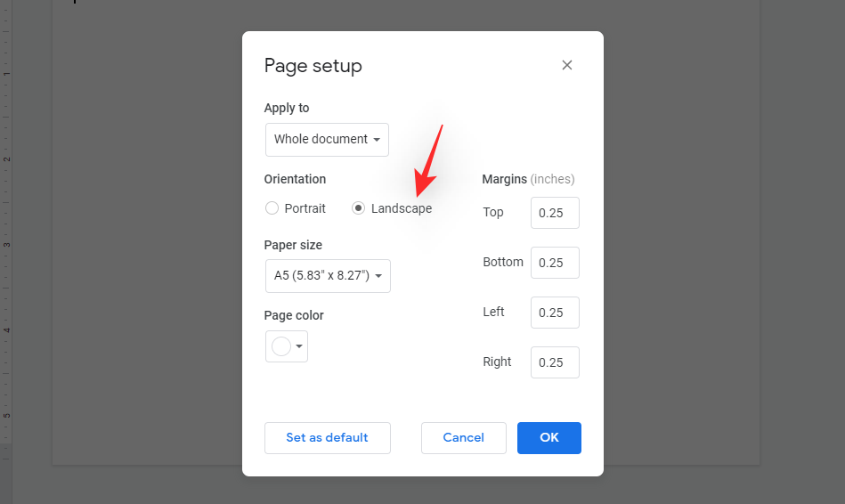Viewport: 845px width, 504px height.
Task: Click the 3-inch mark on vertical ruler
Action: [x=5, y=245]
